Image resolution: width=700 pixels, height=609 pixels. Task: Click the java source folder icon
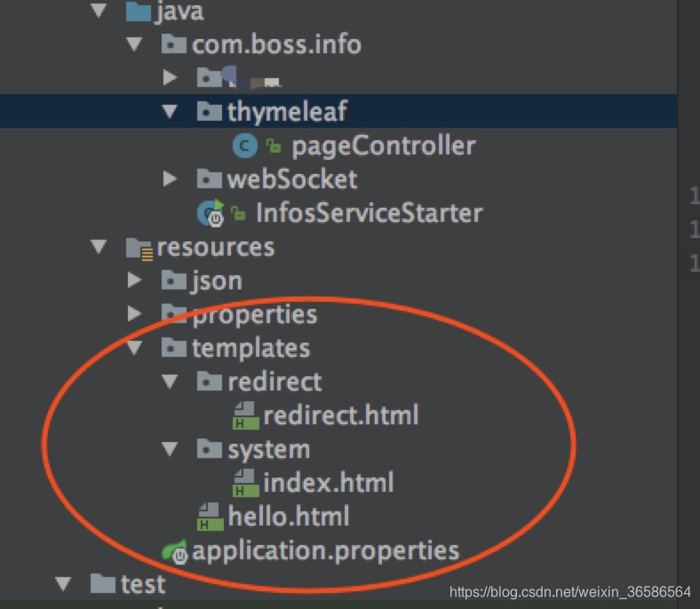pos(138,12)
